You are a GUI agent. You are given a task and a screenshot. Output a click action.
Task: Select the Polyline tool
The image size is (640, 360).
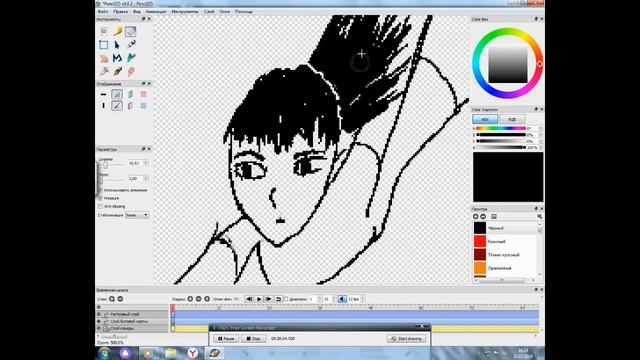(117, 58)
